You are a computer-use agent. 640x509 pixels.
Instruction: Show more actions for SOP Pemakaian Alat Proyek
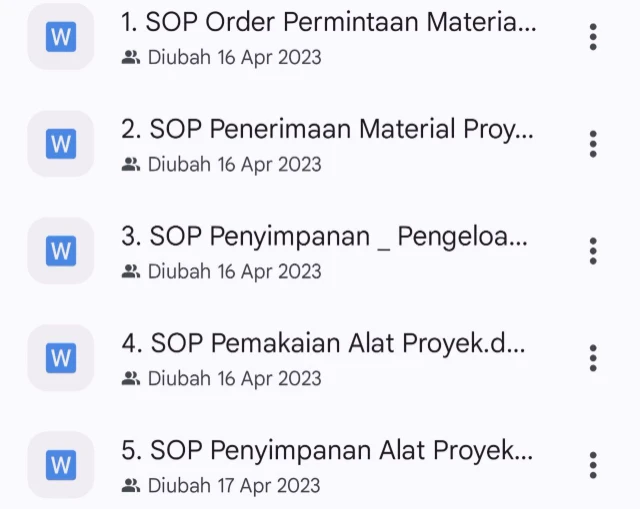pyautogui.click(x=593, y=357)
